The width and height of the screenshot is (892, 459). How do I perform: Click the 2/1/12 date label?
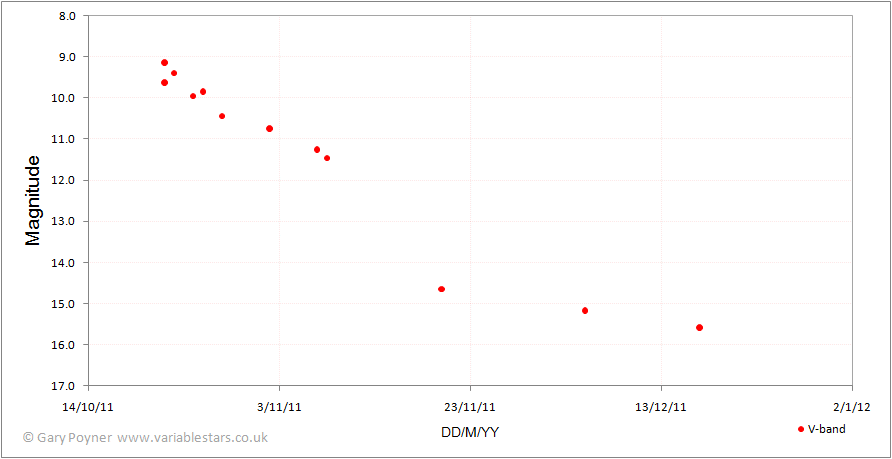click(852, 407)
